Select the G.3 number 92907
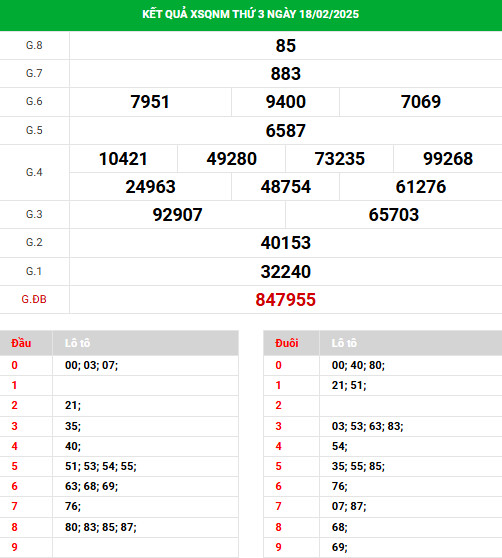This screenshot has width=502, height=558. coord(178,215)
